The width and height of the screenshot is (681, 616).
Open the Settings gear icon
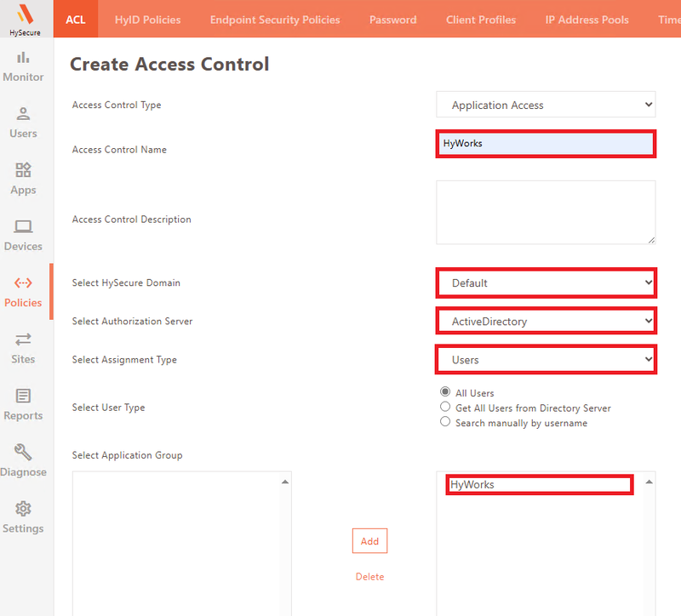point(23,509)
